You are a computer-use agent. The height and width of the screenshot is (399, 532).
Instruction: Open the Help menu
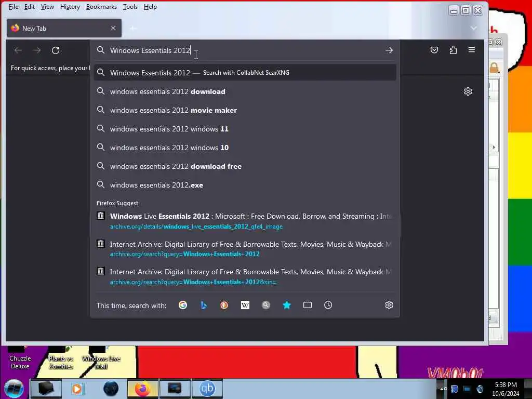point(150,7)
